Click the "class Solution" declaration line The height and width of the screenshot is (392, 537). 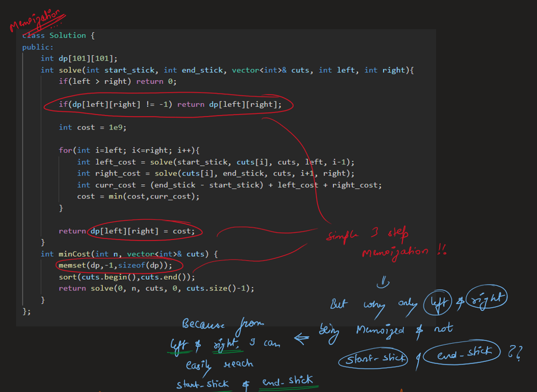point(58,35)
